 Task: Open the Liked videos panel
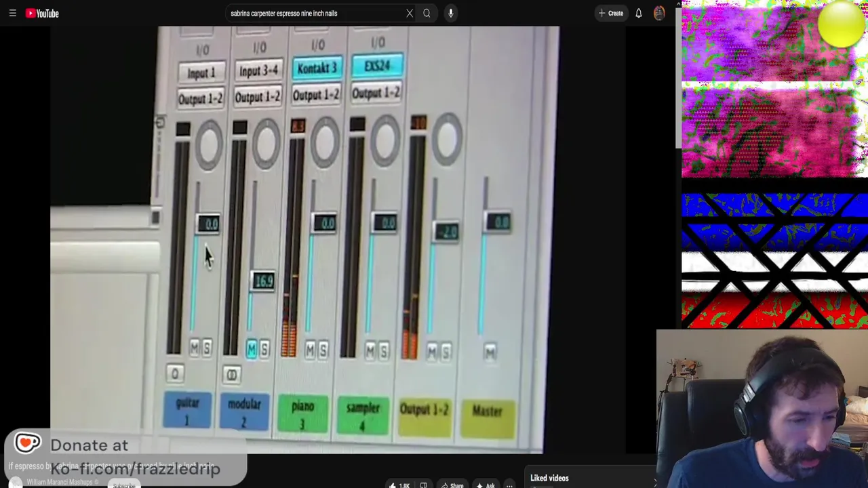click(x=549, y=479)
